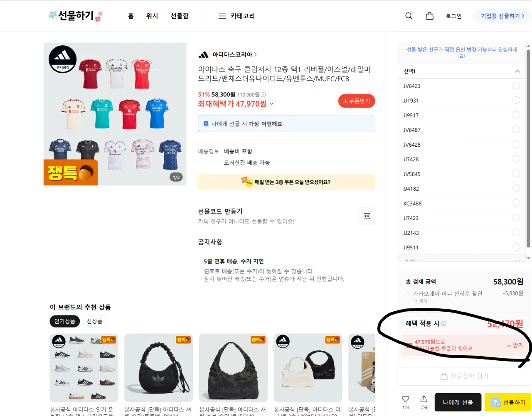Open 기업용 선물하기 button

tap(502, 16)
